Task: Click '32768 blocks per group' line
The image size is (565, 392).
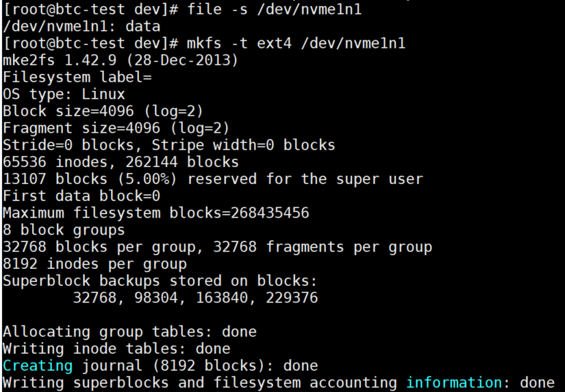Action: tap(217, 247)
